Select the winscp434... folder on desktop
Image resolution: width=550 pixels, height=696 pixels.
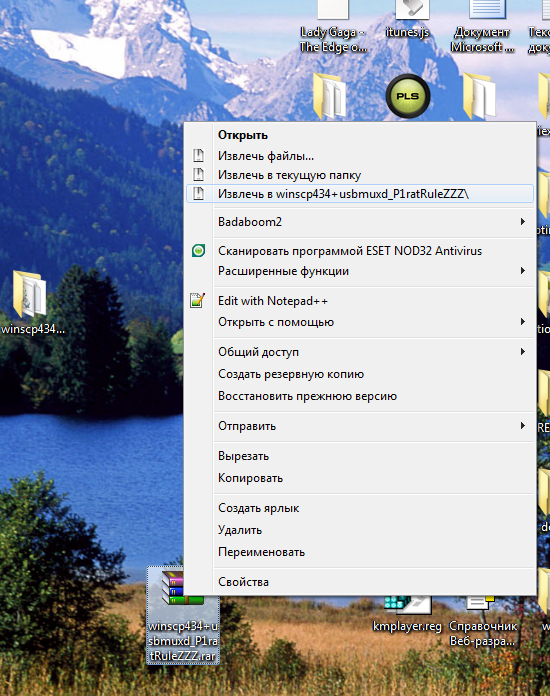(32, 303)
